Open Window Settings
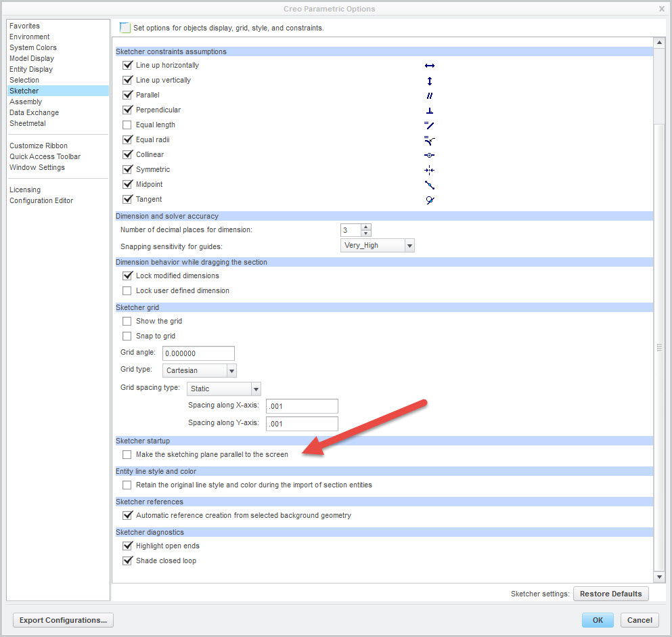Viewport: 672px width, 637px height. point(37,167)
